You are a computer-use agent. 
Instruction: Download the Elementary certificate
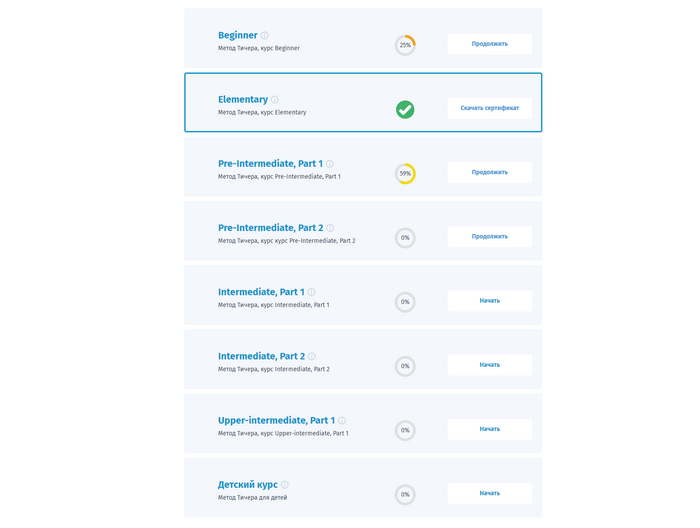coord(489,108)
